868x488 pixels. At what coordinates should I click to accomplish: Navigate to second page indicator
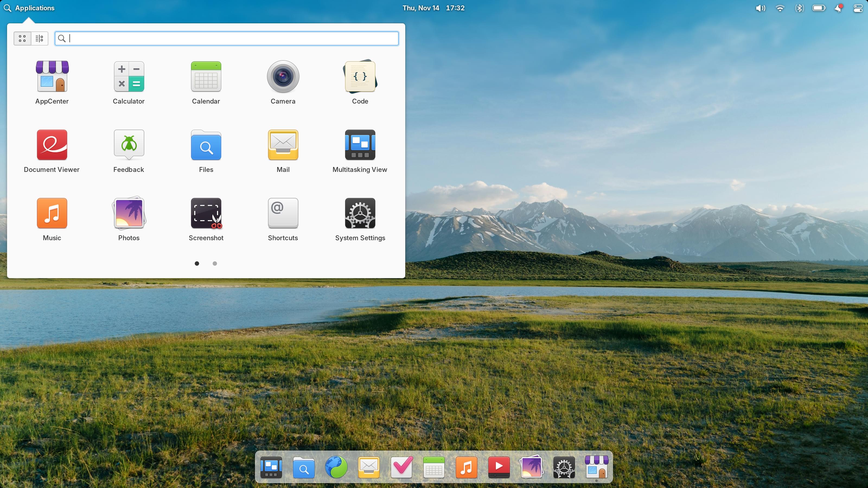215,263
